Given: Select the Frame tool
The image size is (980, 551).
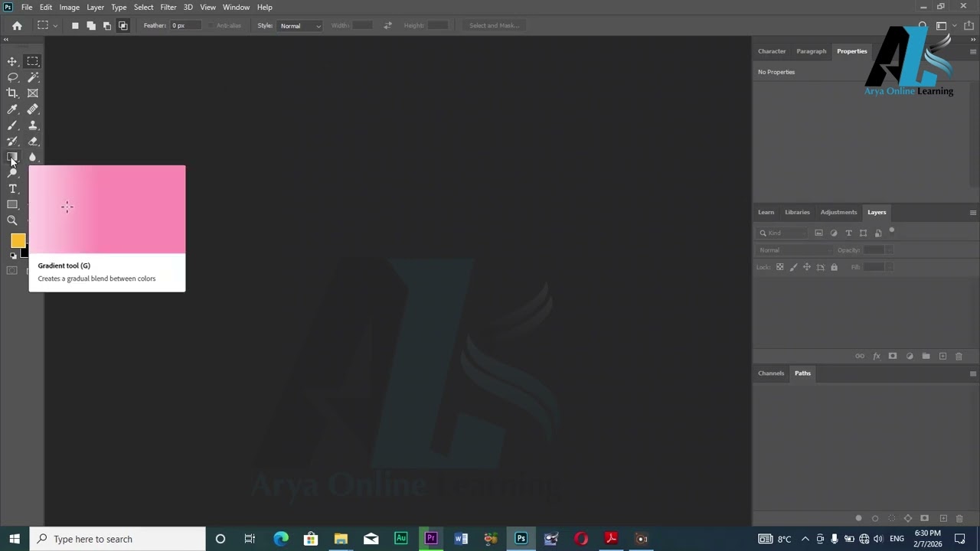Looking at the screenshot, I should (33, 93).
